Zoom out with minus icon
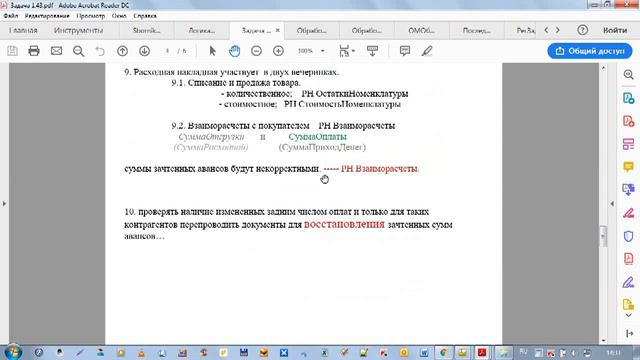 pyautogui.click(x=256, y=51)
